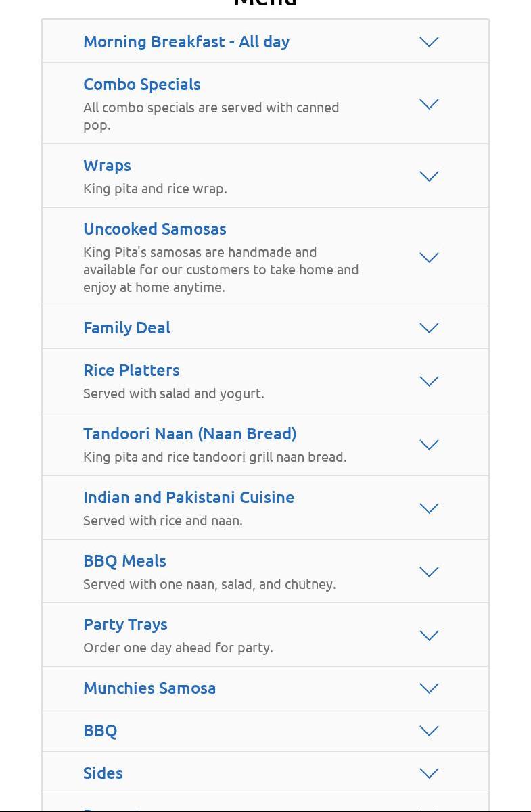
Task: Expand Rice Platters via chevron icon
Action: (x=429, y=381)
